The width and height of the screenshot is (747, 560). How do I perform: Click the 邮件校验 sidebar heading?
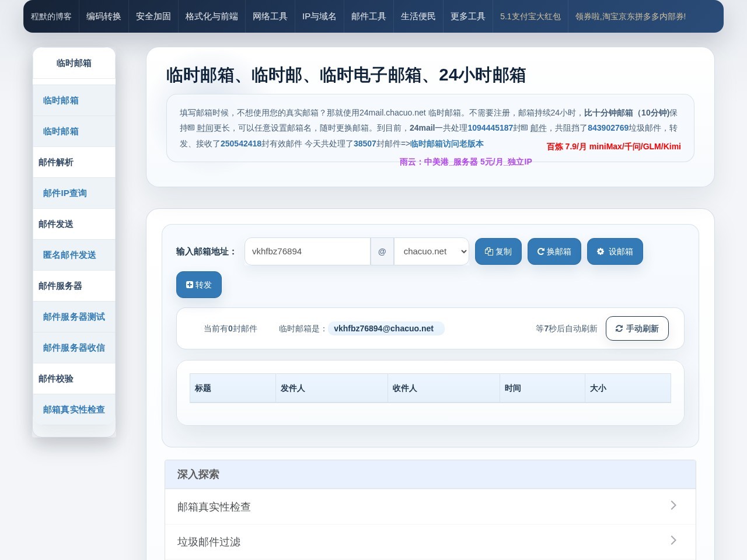[x=74, y=379]
